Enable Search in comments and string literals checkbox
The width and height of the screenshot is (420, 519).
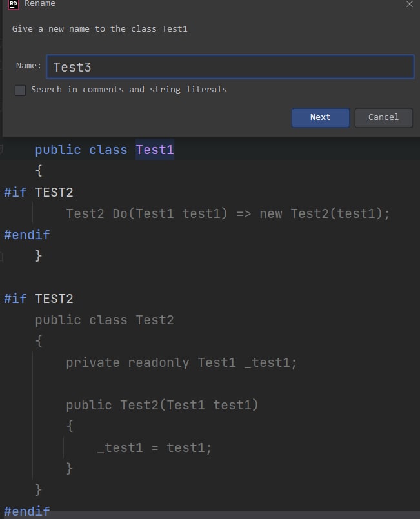(20, 90)
